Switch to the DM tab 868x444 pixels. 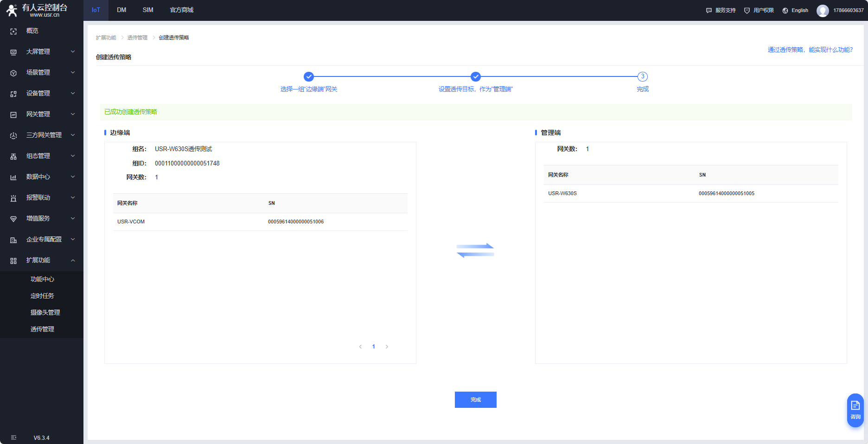click(x=121, y=10)
